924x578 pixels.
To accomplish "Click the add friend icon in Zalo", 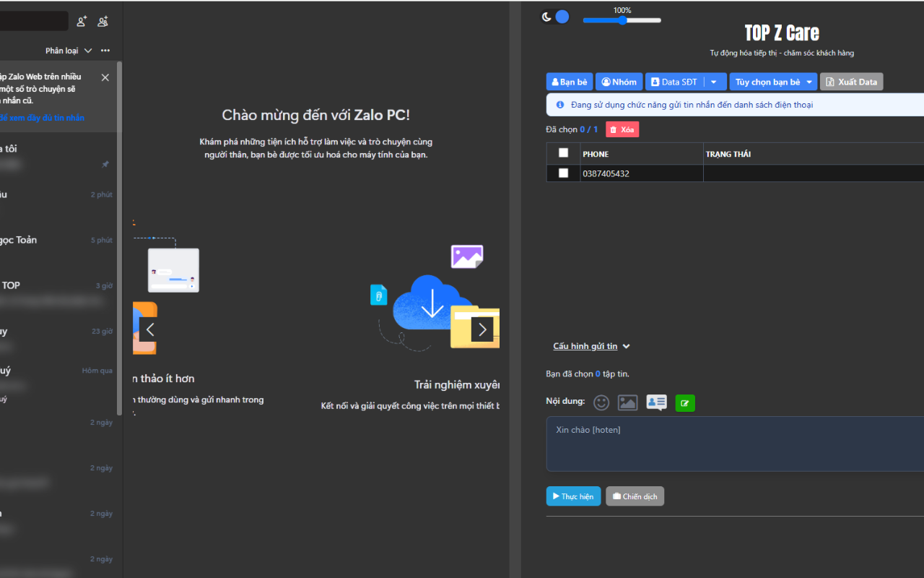I will (x=82, y=22).
